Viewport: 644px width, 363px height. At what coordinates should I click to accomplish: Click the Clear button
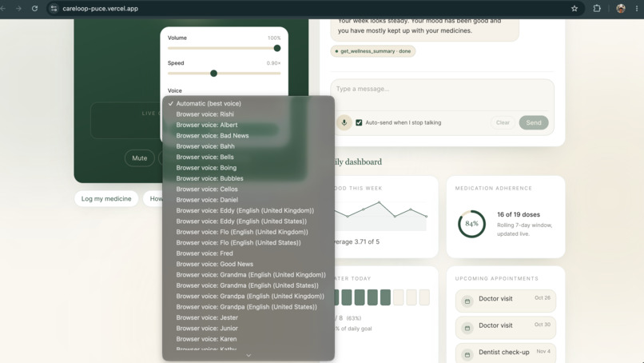pyautogui.click(x=503, y=122)
